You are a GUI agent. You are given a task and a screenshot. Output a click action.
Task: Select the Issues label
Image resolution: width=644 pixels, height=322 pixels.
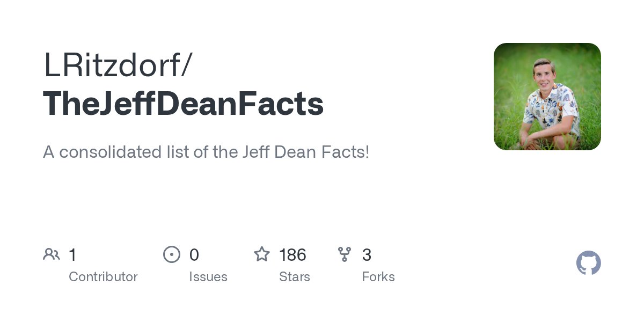208,277
